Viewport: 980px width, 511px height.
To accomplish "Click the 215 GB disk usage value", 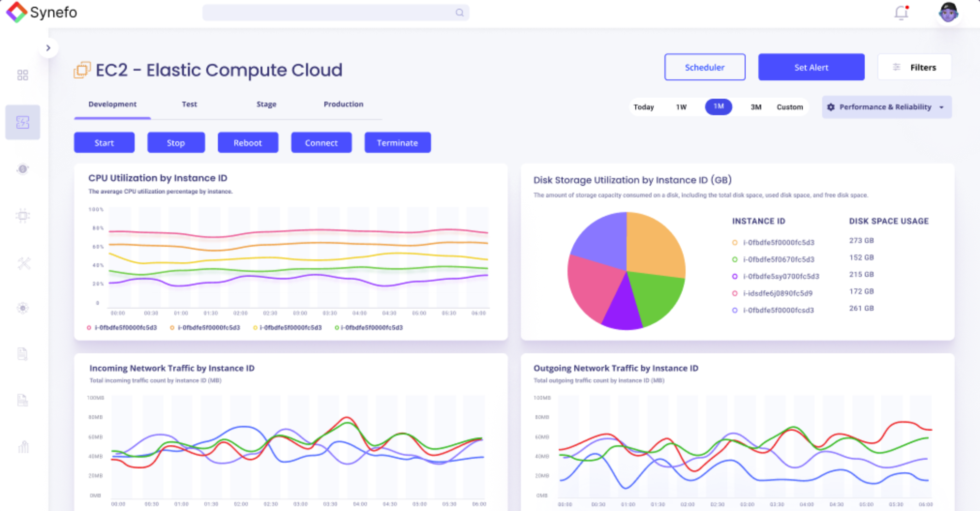I will (861, 274).
